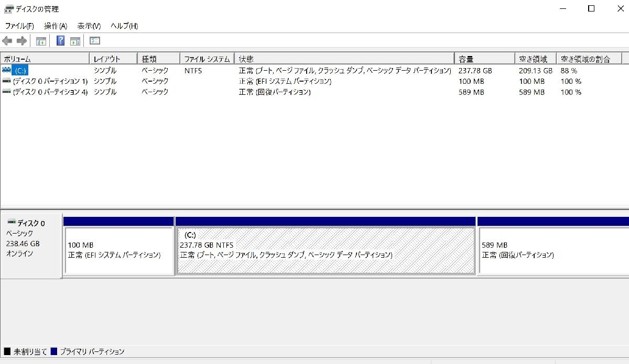Open the ファイル(F) menu
Image resolution: width=629 pixels, height=364 pixels.
coord(19,26)
